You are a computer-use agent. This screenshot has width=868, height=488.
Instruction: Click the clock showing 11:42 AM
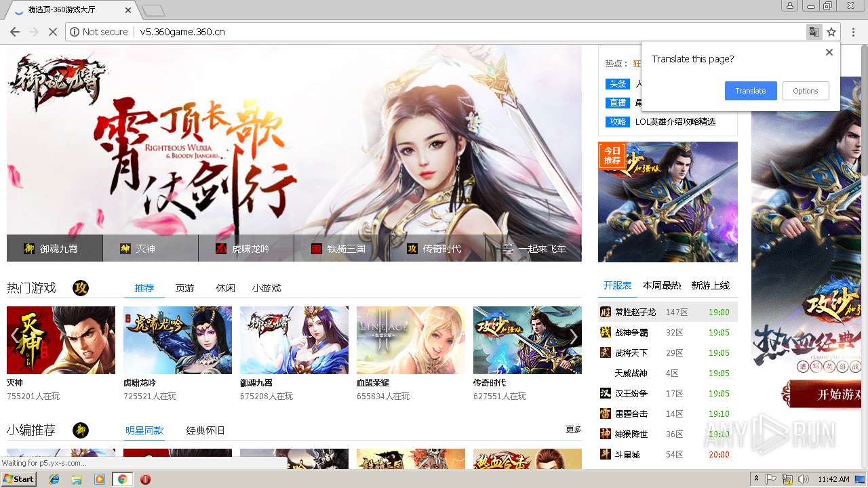click(833, 479)
